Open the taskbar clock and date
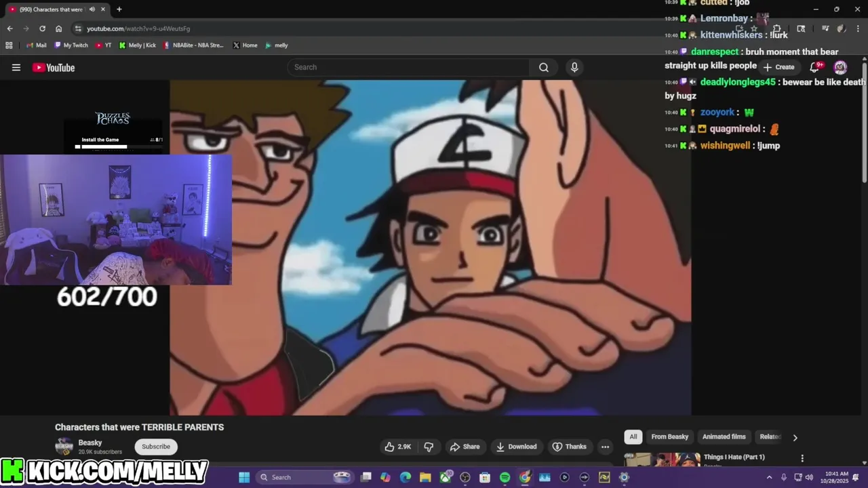 (x=837, y=478)
